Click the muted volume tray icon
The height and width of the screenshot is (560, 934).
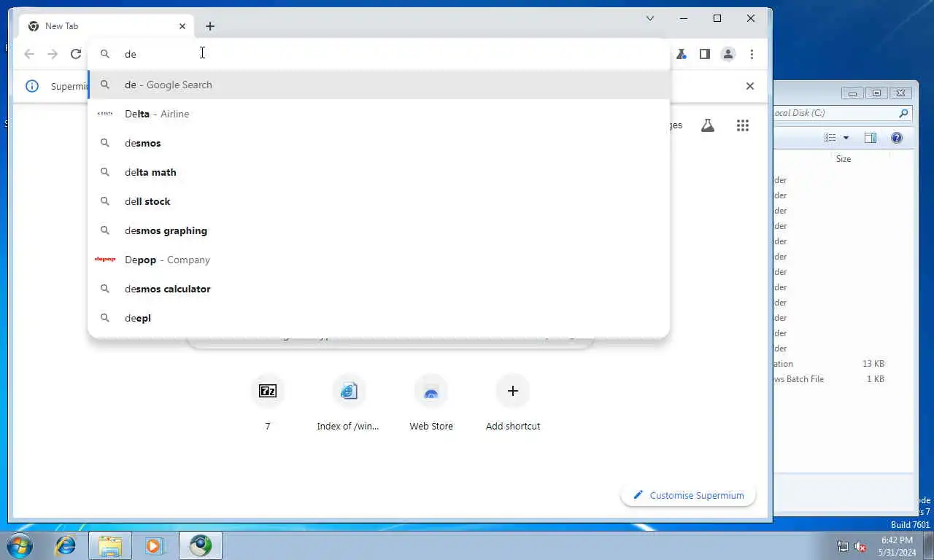(861, 546)
